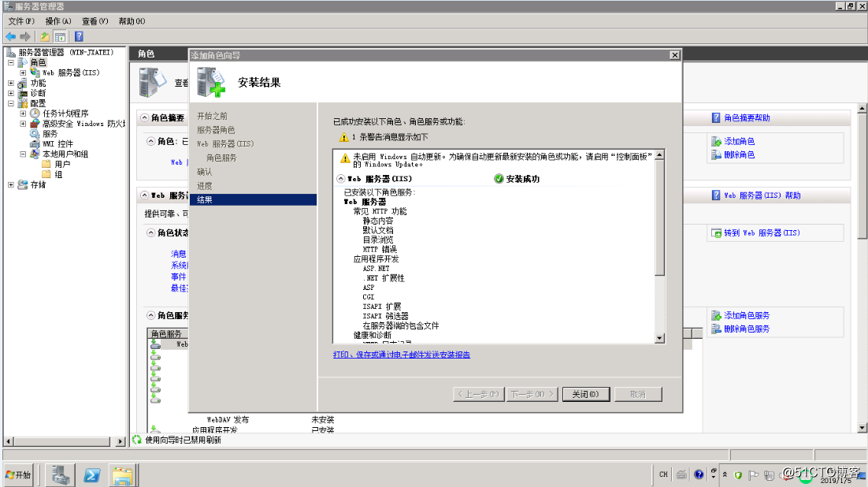Select the highlighted 结果 wizard step
The width and height of the screenshot is (868, 487).
click(253, 199)
